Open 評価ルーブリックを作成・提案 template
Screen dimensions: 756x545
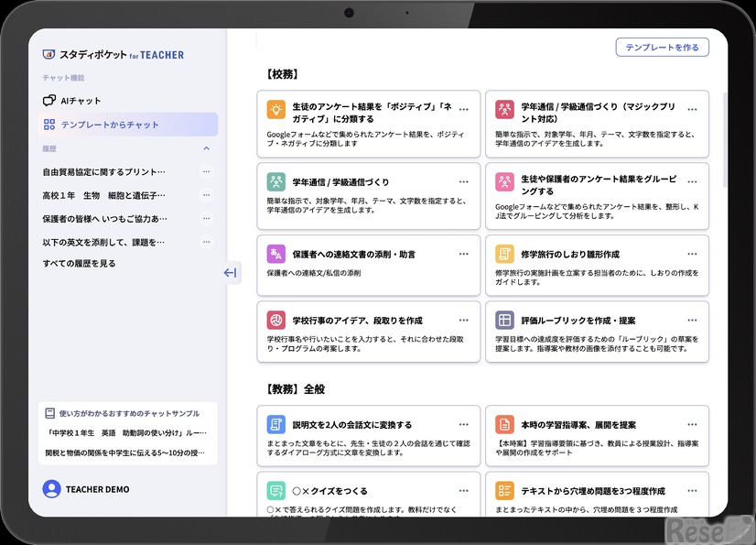point(598,332)
